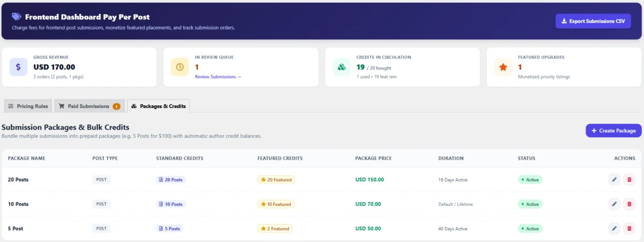Edit the 5 Post package
The height and width of the screenshot is (242, 644).
click(614, 229)
